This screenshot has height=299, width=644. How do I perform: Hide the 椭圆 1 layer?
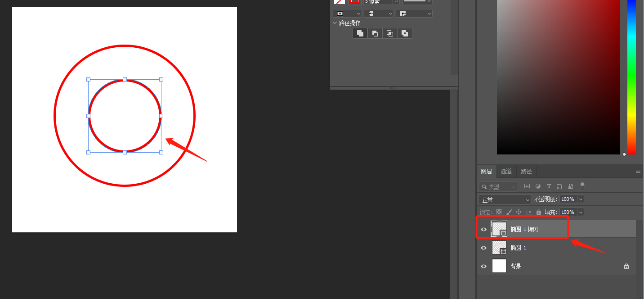tap(483, 248)
